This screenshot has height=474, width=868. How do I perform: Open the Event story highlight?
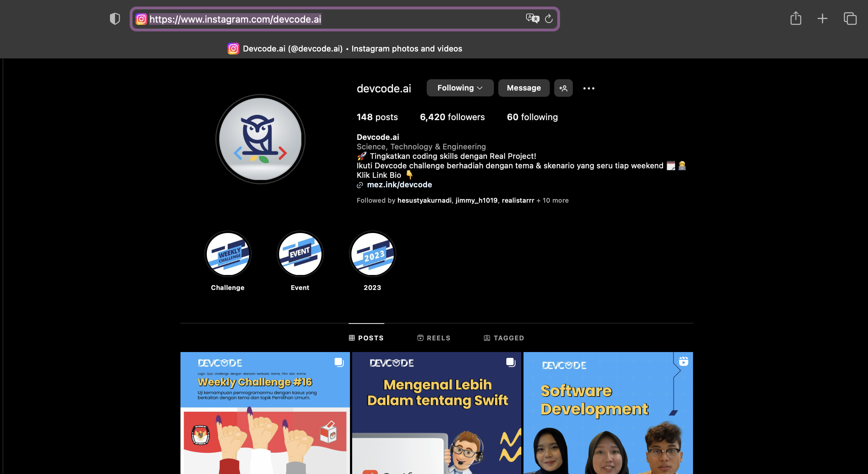click(300, 254)
